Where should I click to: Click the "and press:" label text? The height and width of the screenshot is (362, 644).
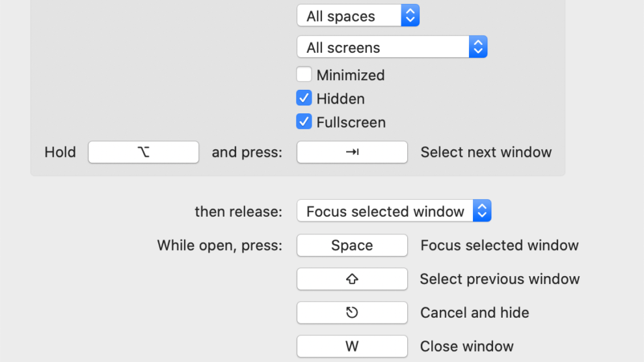(x=247, y=152)
